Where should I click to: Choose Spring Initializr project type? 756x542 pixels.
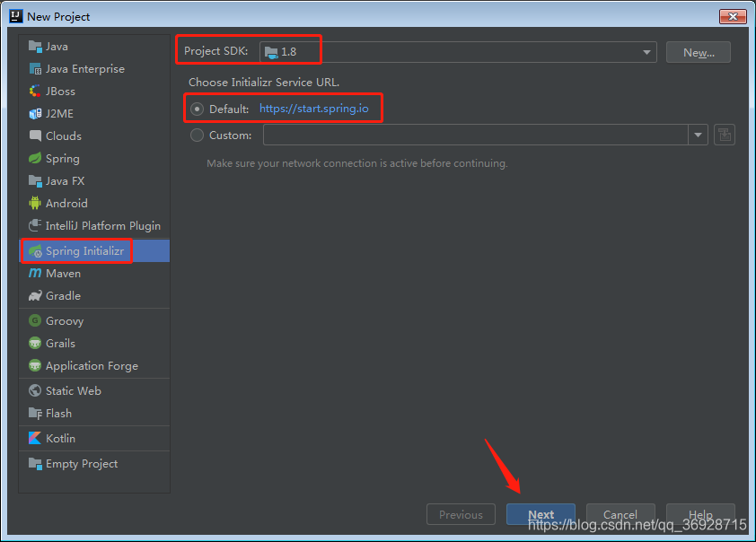pos(85,251)
